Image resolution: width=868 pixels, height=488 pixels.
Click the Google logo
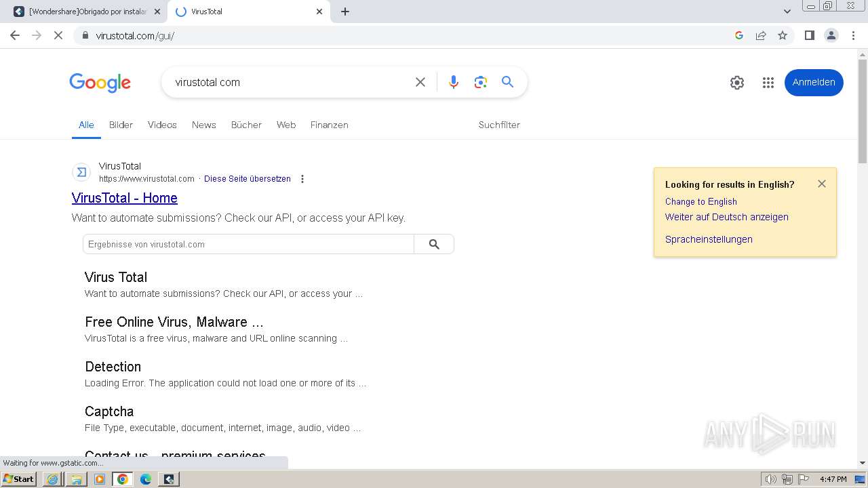[x=100, y=83]
